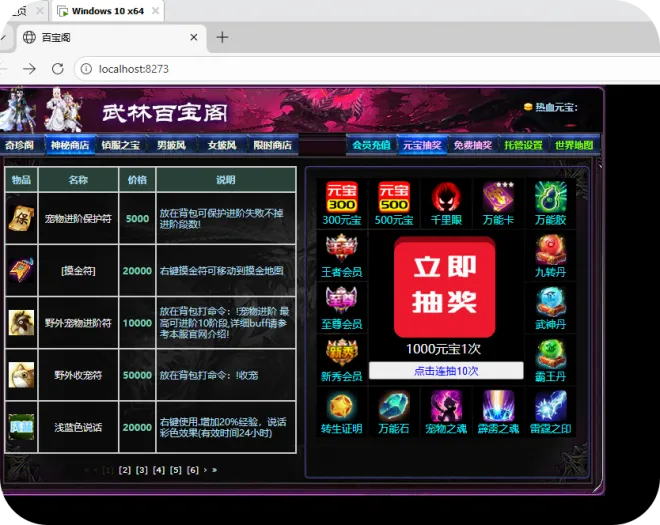
Task: Click the red 立即抽奖 button
Action: point(444,286)
